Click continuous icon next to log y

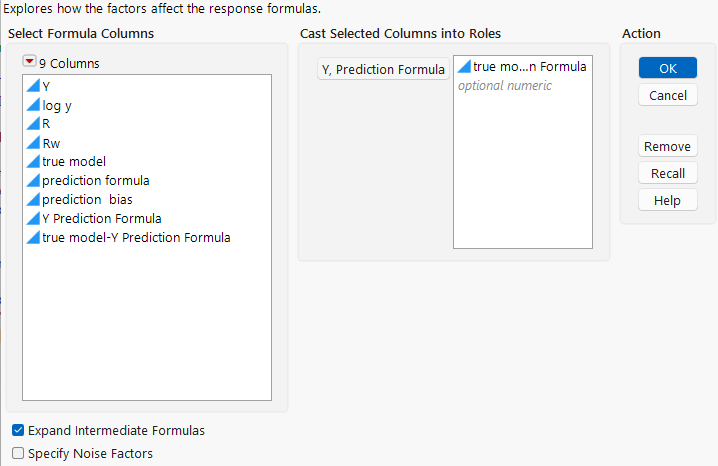pyautogui.click(x=33, y=105)
